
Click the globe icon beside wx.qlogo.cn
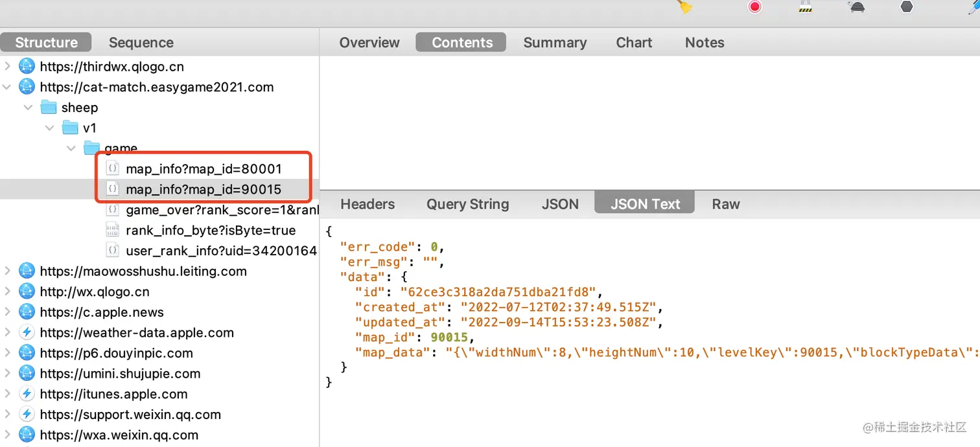point(27,292)
